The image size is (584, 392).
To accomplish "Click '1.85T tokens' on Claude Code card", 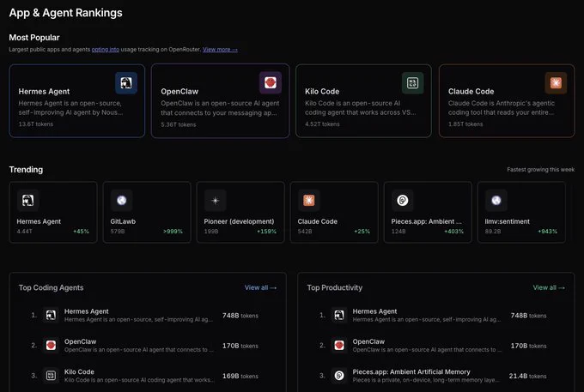I will pos(465,124).
